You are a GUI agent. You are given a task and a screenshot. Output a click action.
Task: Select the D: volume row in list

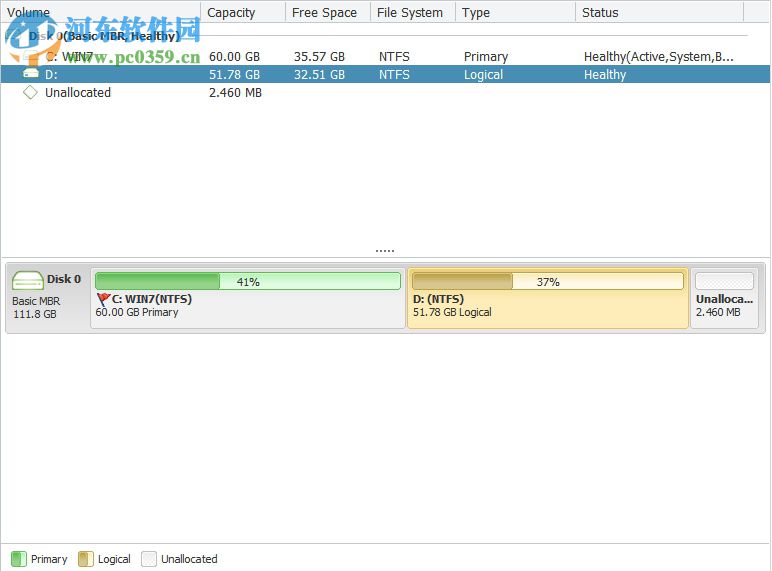(386, 74)
